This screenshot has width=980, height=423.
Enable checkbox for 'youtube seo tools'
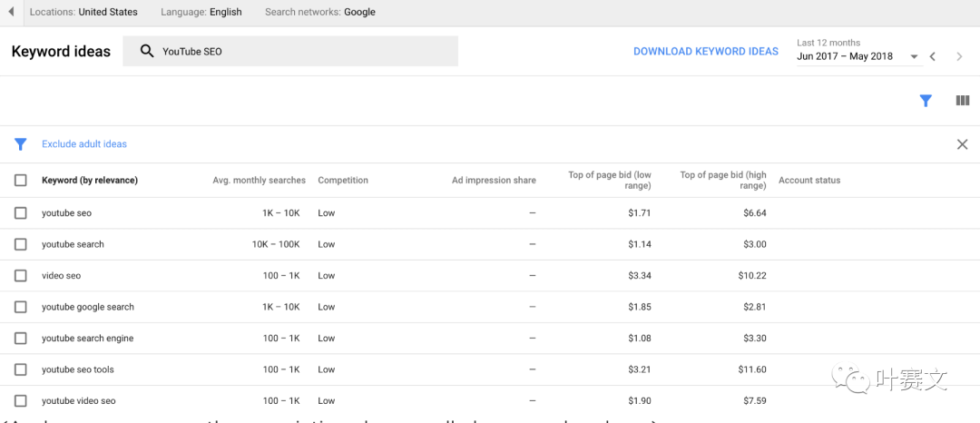[21, 369]
